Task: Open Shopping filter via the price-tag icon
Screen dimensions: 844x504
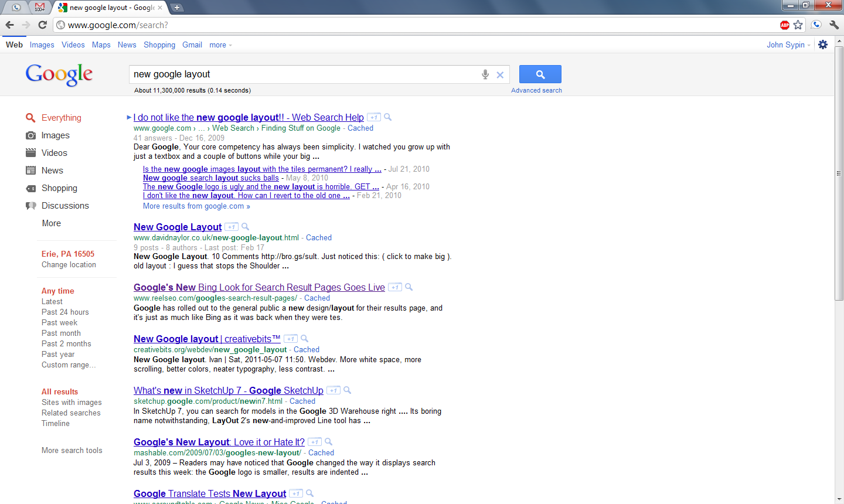Action: click(30, 188)
